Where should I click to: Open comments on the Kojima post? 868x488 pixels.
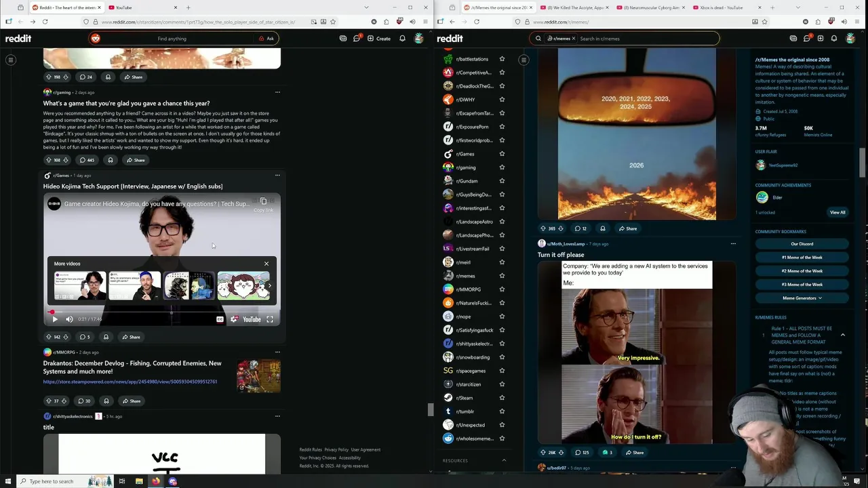pyautogui.click(x=85, y=337)
